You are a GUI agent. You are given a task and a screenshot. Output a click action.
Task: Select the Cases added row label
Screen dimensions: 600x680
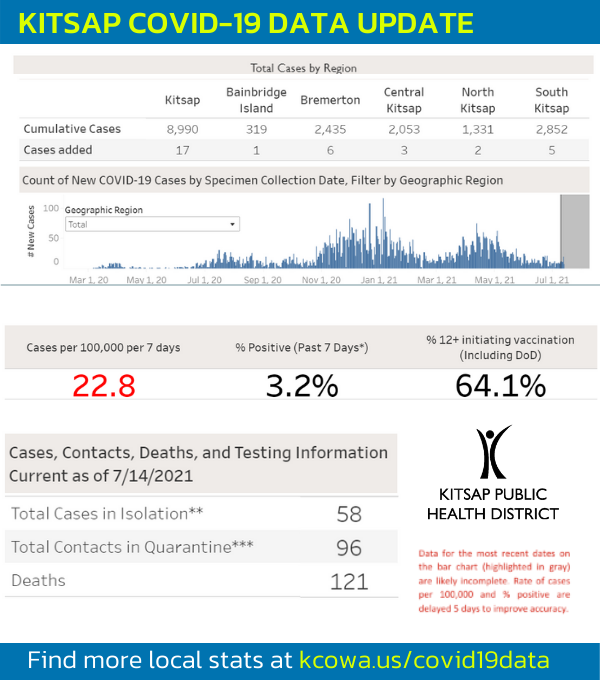pos(58,149)
